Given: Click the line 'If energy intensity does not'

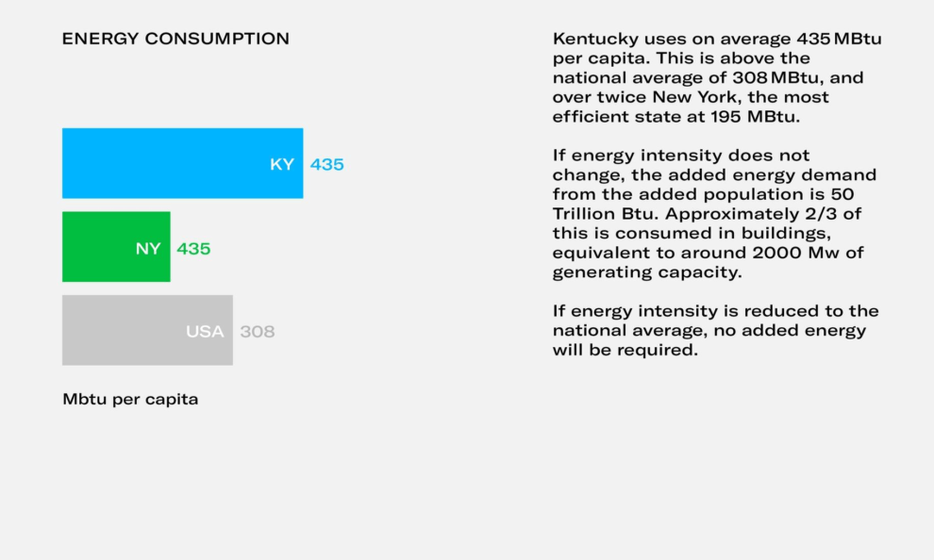Looking at the screenshot, I should [x=680, y=156].
